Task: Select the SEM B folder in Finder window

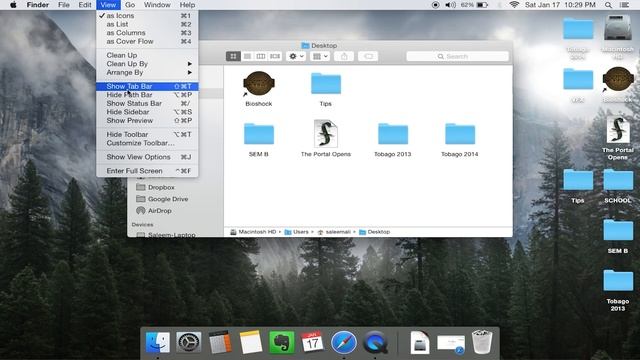Action: (259, 139)
